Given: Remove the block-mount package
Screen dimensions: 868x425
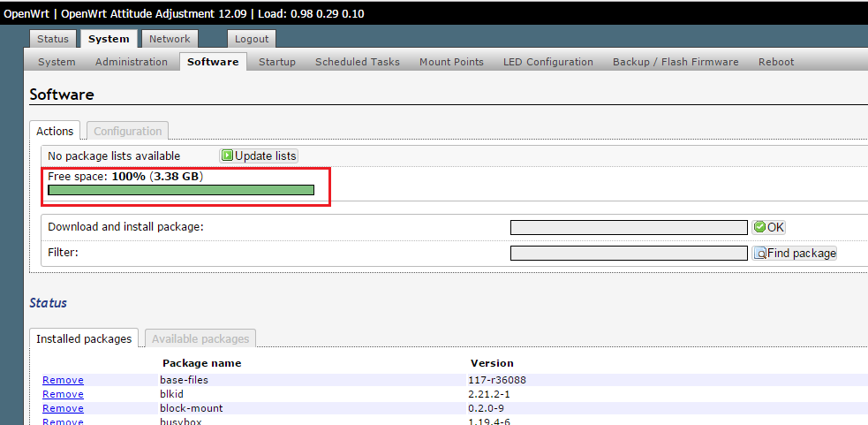Looking at the screenshot, I should 63,408.
